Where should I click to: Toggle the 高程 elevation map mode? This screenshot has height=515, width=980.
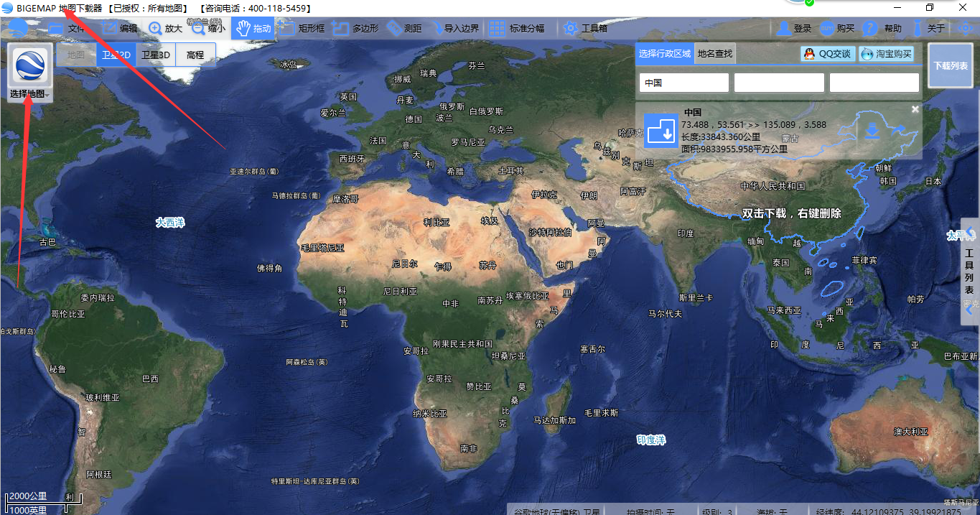point(195,55)
